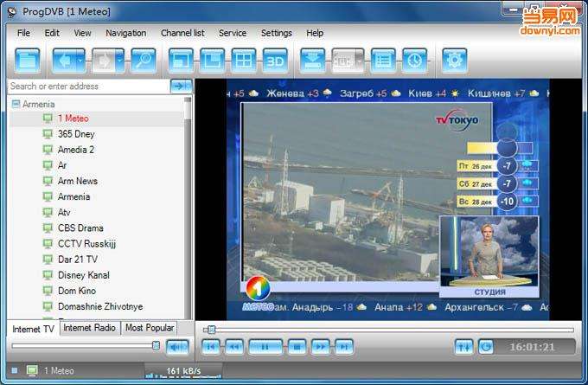The width and height of the screenshot is (588, 385).
Task: Jump to next with the skip-forward button
Action: [344, 347]
